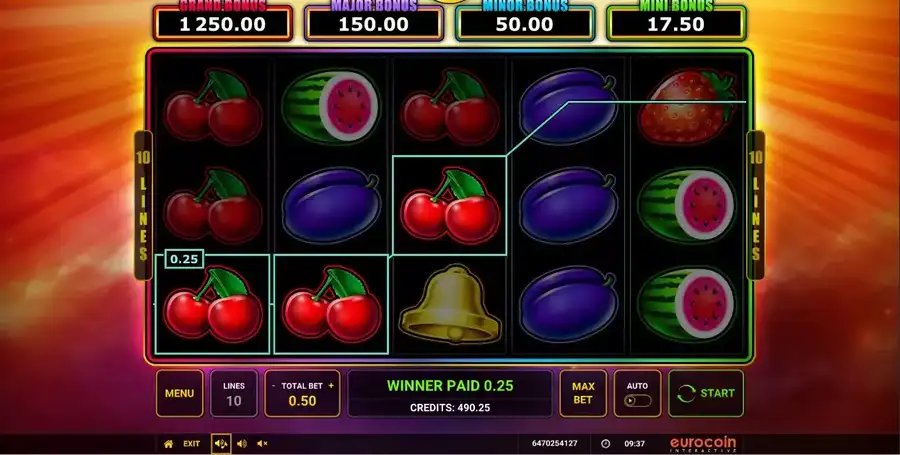900x455 pixels.
Task: Decrease total bet with minus sign
Action: pyautogui.click(x=273, y=386)
